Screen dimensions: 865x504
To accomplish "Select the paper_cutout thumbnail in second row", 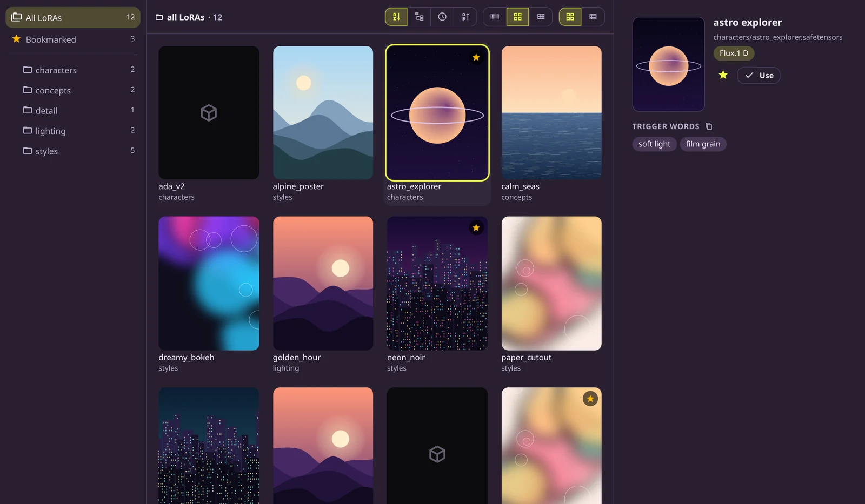I will (551, 283).
